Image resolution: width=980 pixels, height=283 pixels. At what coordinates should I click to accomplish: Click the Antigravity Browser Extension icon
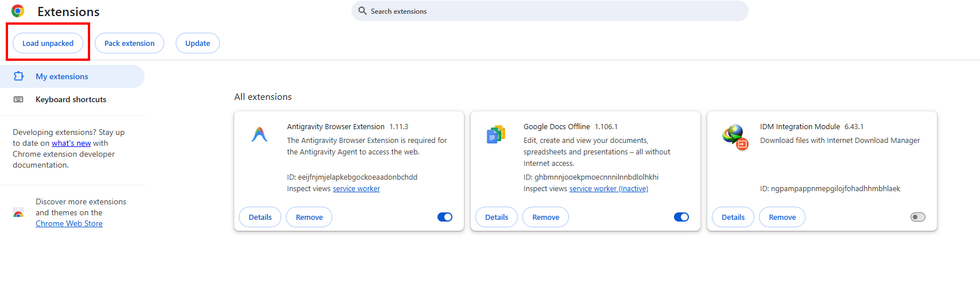click(259, 134)
